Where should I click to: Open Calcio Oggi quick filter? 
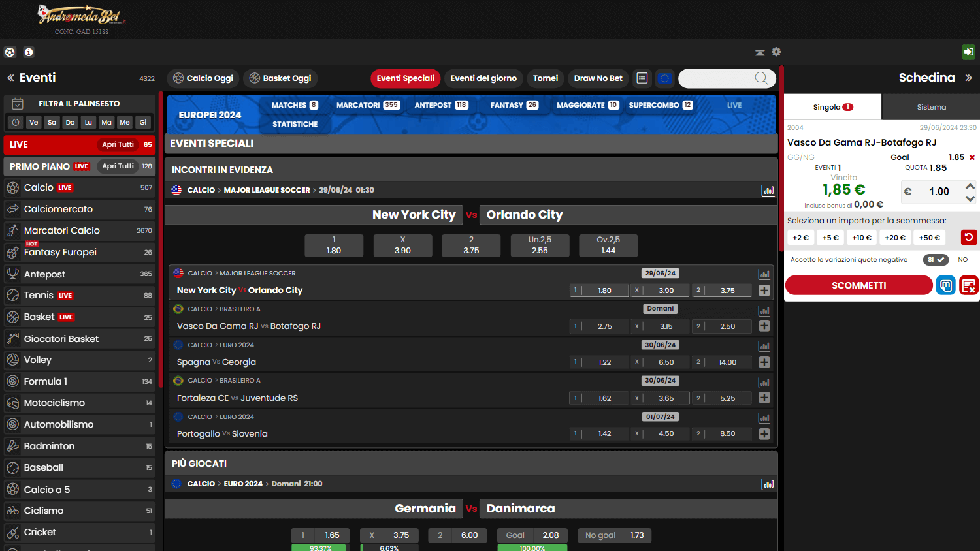[203, 78]
